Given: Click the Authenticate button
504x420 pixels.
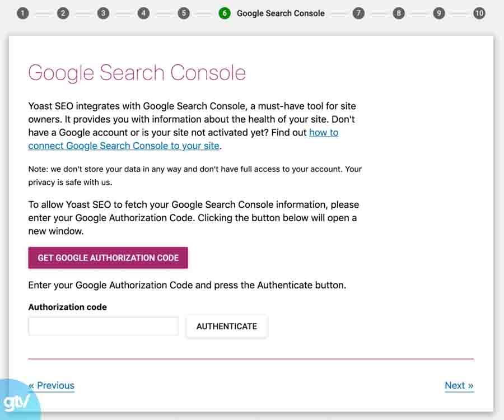Looking at the screenshot, I should [226, 326].
